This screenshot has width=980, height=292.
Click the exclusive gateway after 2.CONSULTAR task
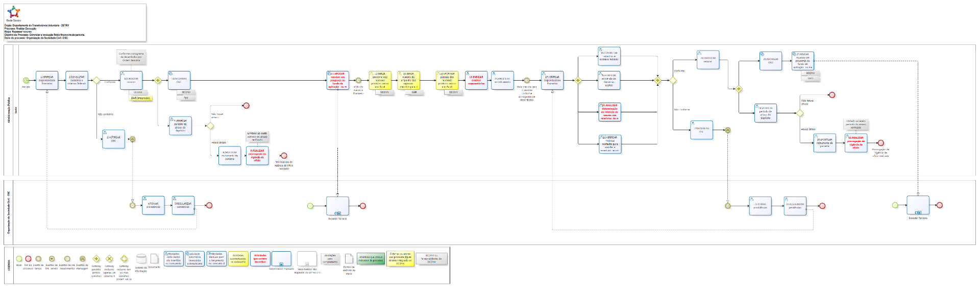96,80
